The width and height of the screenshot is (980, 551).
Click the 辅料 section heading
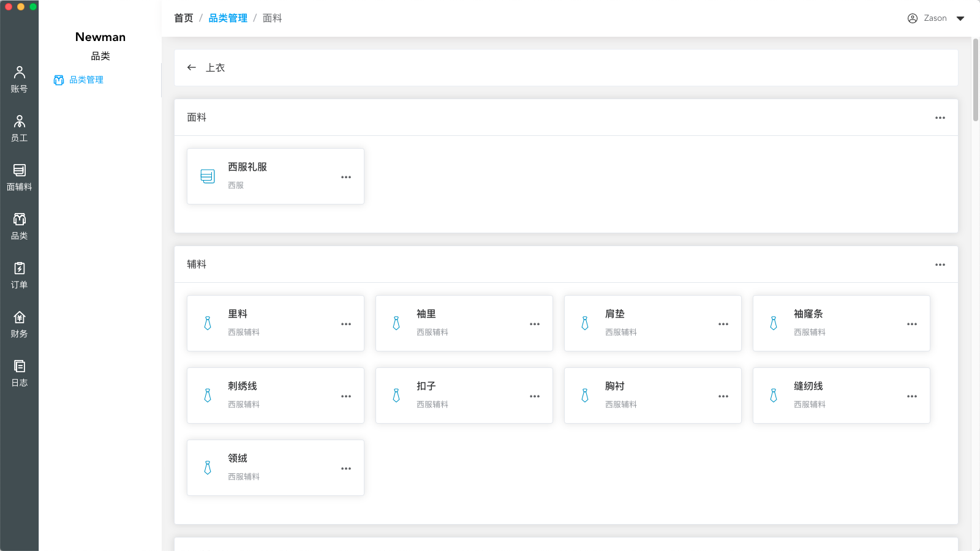click(x=197, y=264)
